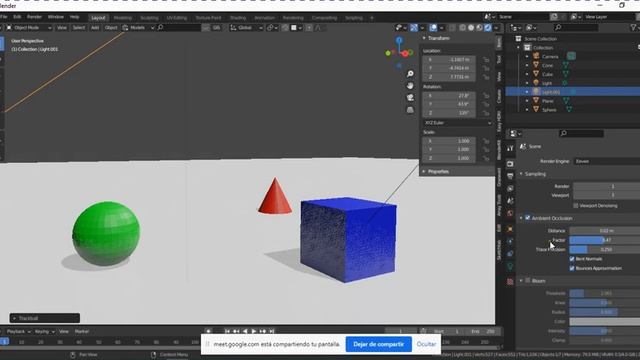Click the Sphere mesh data icon in outliner
This screenshot has width=640, height=360.
coord(569,109)
